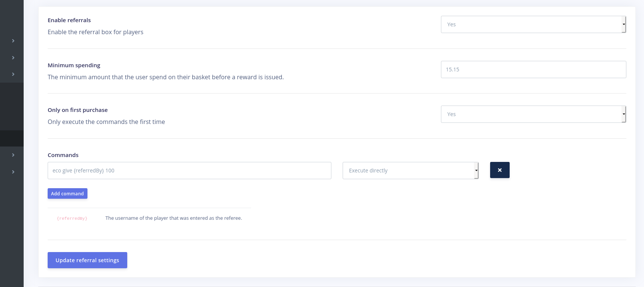Viewport: 644px width, 287px height.
Task: Expand the bottom sidebar chevron
Action: point(13,172)
